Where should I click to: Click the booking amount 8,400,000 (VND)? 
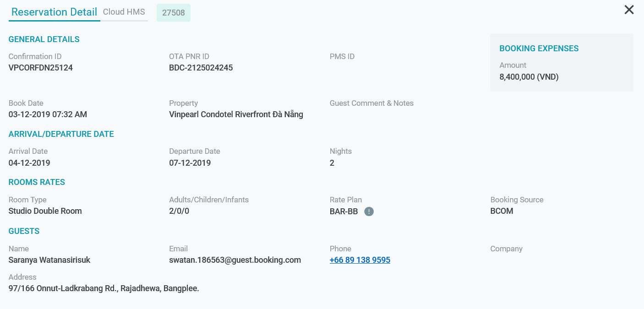[x=529, y=77]
